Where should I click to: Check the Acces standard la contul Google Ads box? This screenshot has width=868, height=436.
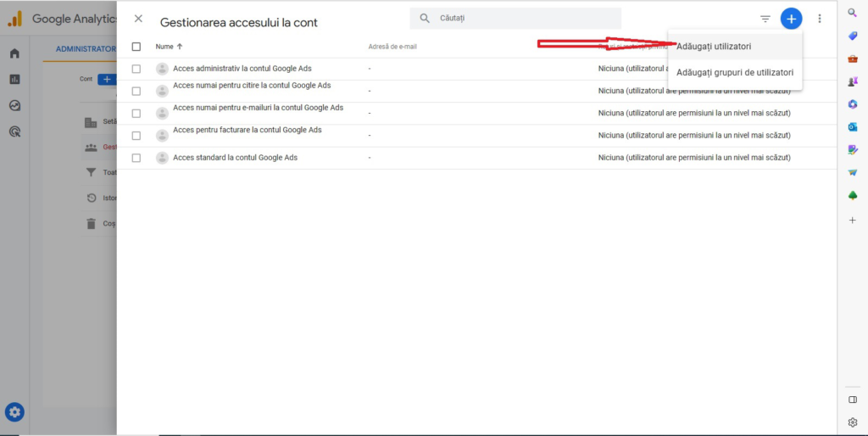coord(136,158)
